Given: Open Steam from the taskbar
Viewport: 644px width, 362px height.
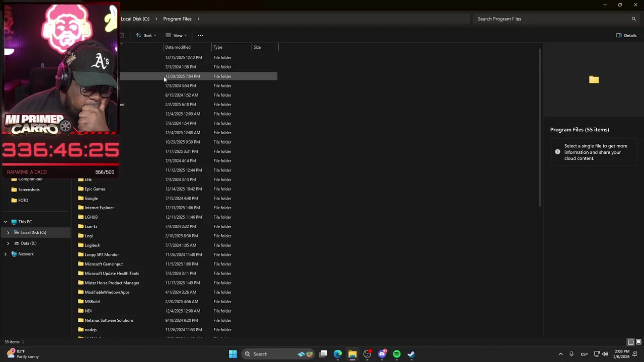Looking at the screenshot, I should point(411,354).
